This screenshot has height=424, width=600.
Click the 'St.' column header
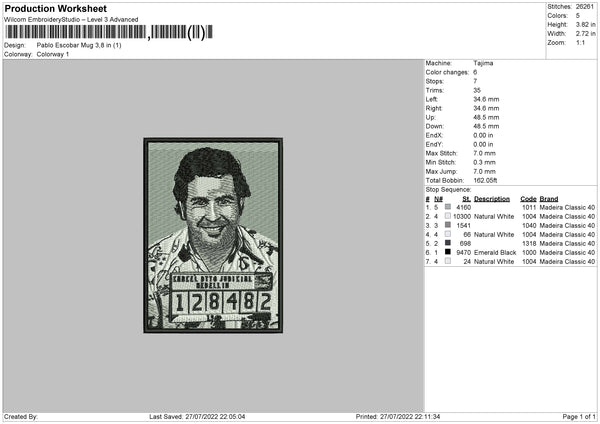click(466, 199)
